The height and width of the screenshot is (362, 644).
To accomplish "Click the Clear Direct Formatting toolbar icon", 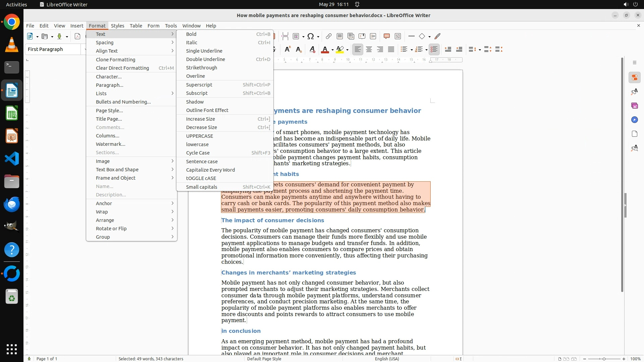I will tap(312, 50).
